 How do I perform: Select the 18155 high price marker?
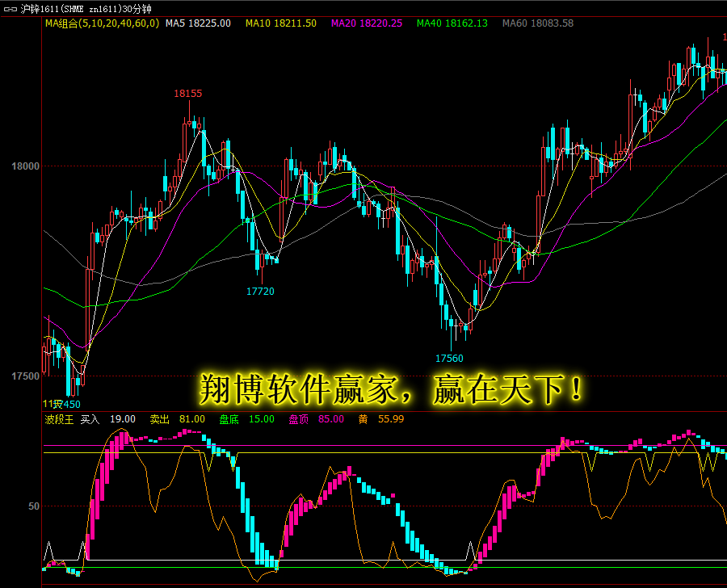[x=187, y=94]
